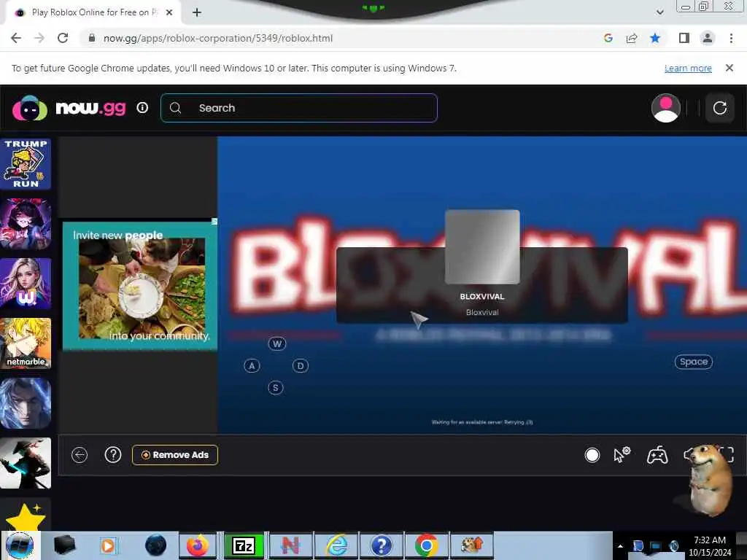Viewport: 747px width, 560px height.
Task: Click the Learn more link
Action: coord(688,68)
